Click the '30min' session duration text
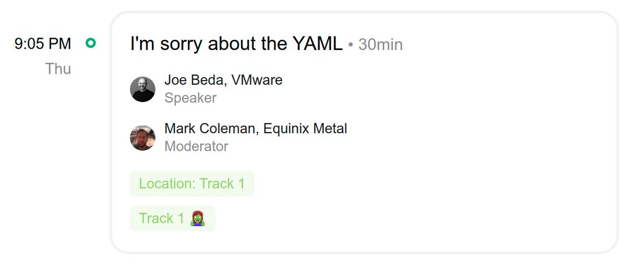644x267 pixels. (380, 45)
